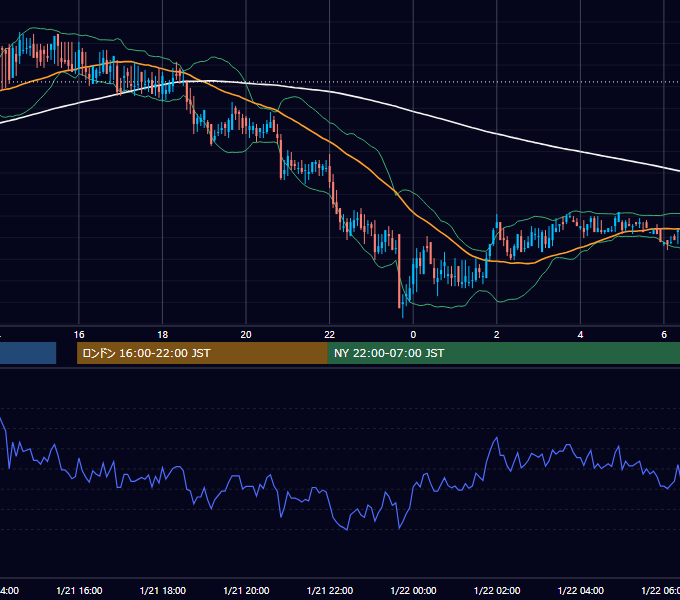Click the 1/21 20:00 label on the indicator axis
The width and height of the screenshot is (680, 600).
[x=246, y=590]
